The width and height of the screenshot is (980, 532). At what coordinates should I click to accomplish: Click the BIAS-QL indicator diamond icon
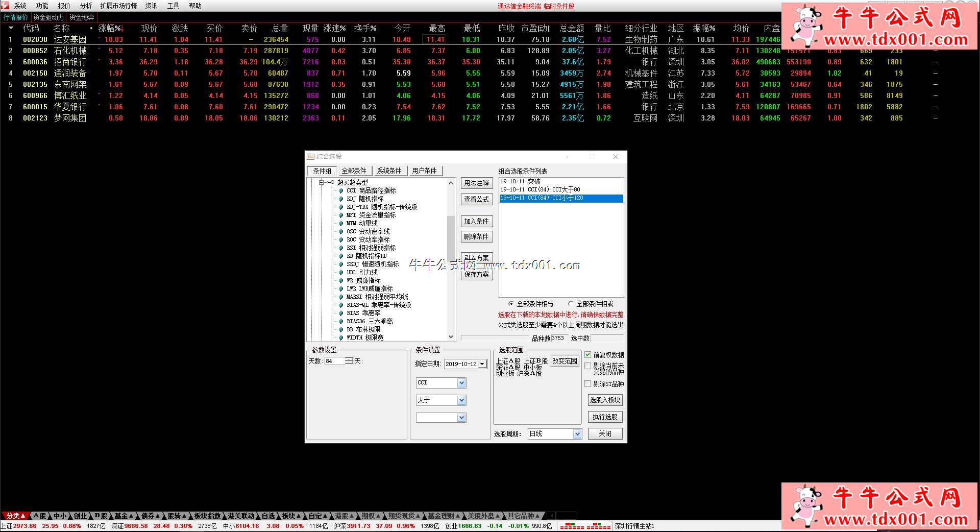point(341,305)
